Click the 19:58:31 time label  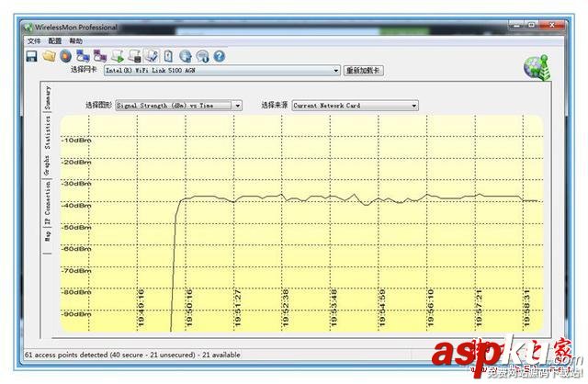[526, 308]
